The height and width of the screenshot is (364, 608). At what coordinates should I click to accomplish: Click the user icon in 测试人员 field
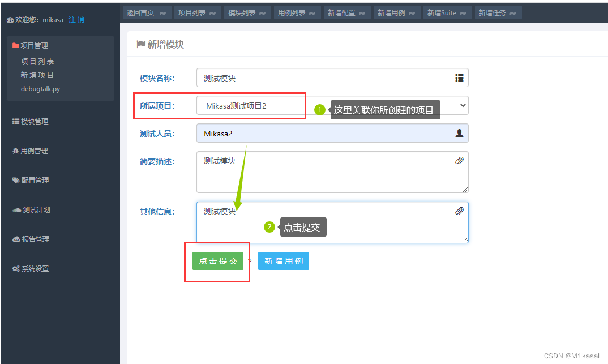(x=459, y=133)
